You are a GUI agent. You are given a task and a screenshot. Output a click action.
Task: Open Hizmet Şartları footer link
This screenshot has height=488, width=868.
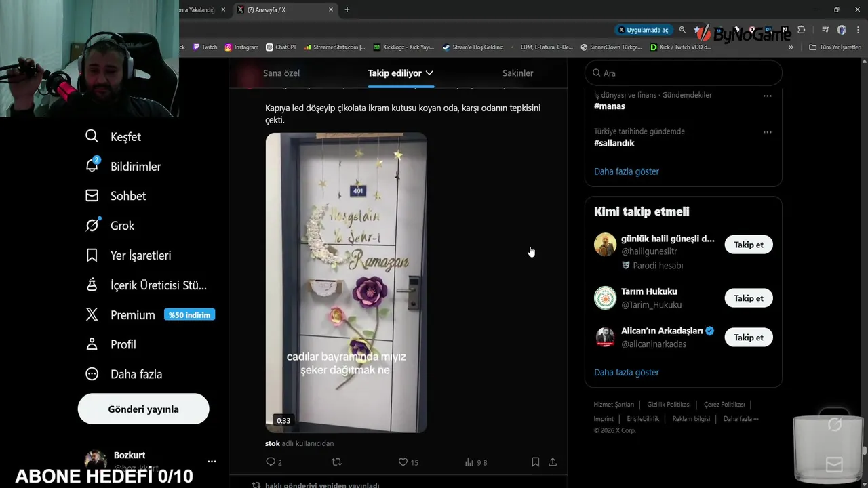click(614, 405)
